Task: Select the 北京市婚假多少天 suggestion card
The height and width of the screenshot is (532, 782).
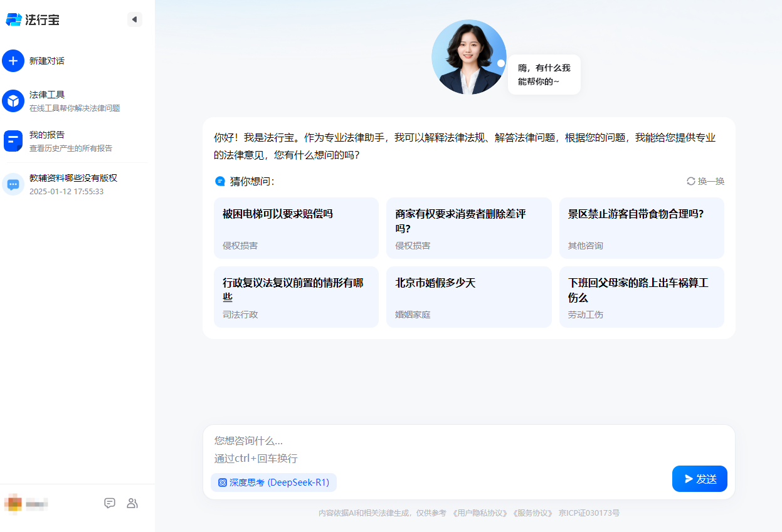Action: click(x=468, y=296)
